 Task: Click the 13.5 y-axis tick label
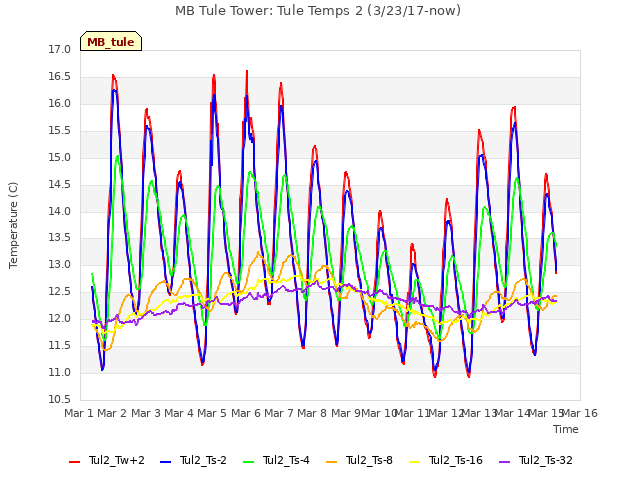pyautogui.click(x=60, y=238)
